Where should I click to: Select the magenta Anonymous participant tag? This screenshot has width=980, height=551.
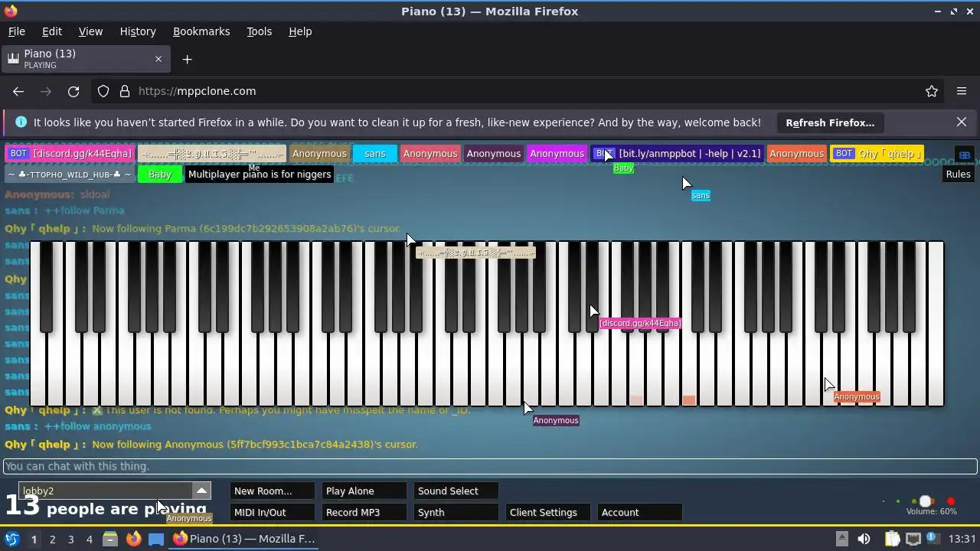point(557,153)
